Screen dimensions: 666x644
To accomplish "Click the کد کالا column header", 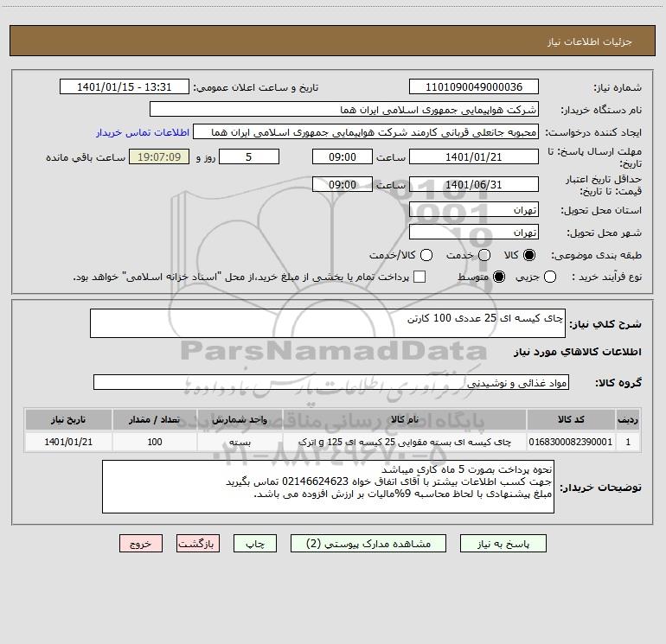I will pos(571,420).
